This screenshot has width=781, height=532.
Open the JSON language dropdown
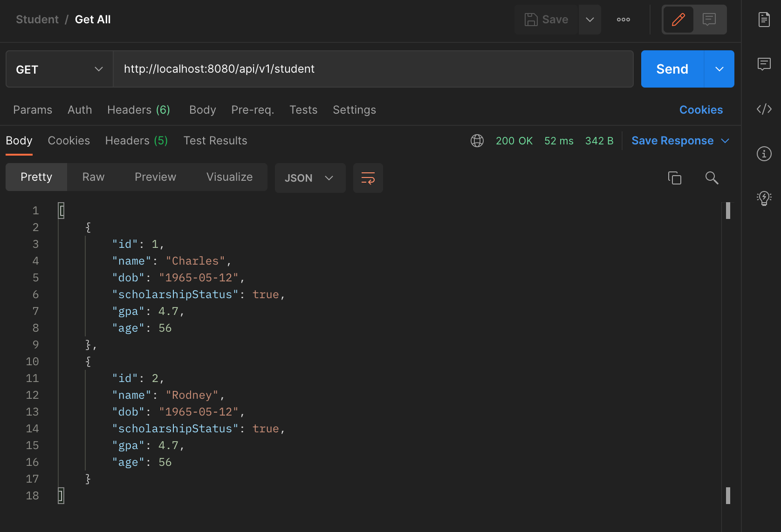[310, 178]
